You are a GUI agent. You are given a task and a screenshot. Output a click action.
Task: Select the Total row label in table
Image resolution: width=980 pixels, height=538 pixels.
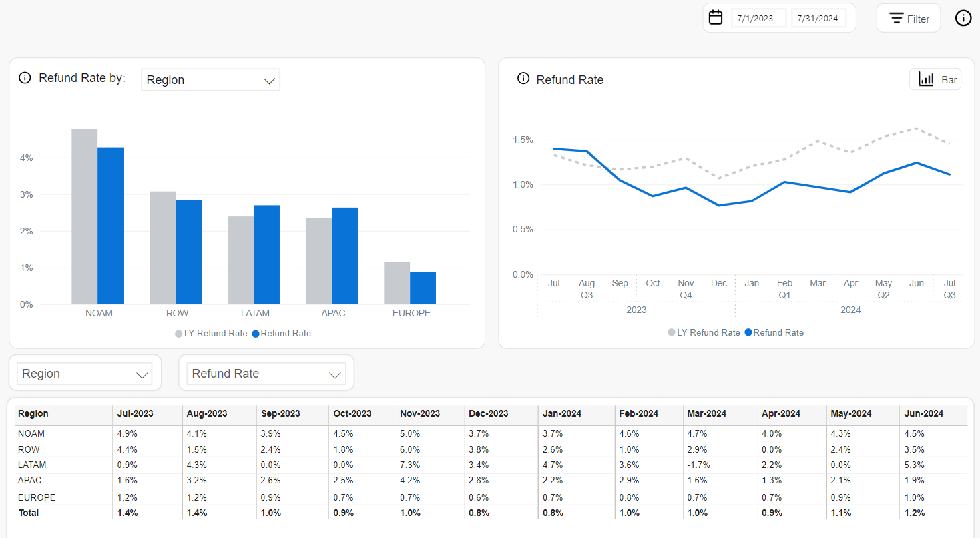[29, 513]
